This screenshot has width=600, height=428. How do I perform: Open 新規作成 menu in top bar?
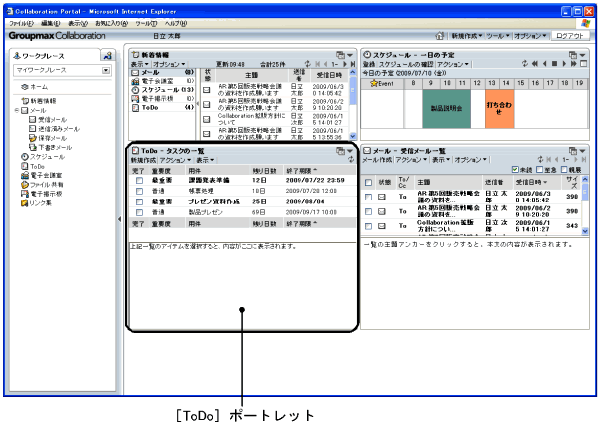point(467,36)
